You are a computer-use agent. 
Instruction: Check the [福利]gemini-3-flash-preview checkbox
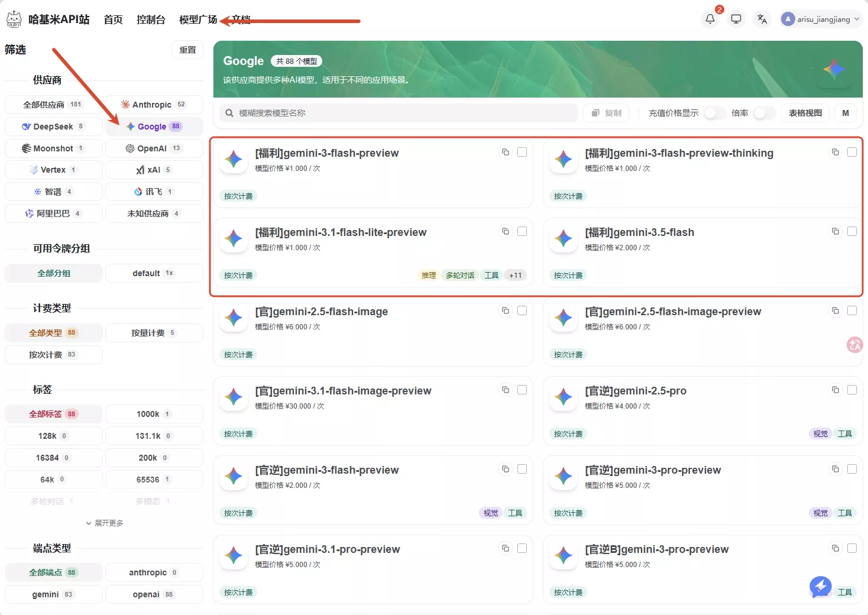coord(522,152)
